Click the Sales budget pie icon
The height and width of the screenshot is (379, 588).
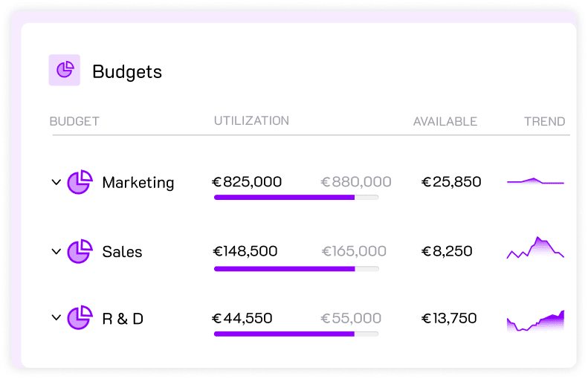pyautogui.click(x=80, y=251)
